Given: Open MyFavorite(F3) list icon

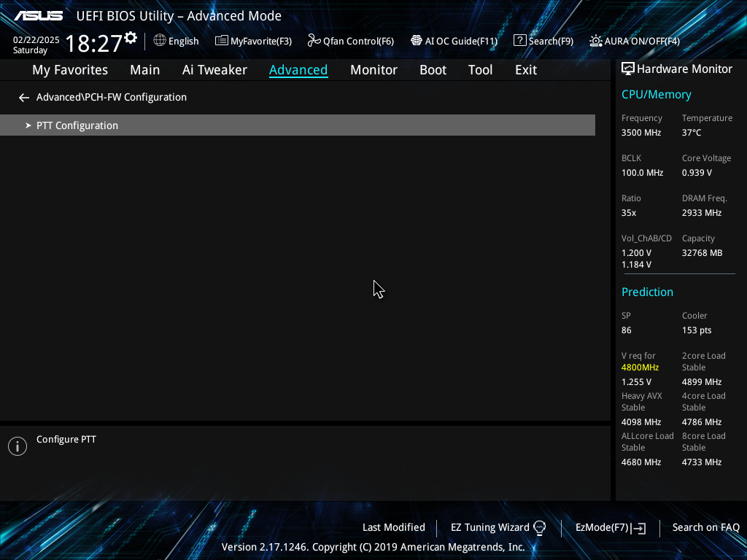Looking at the screenshot, I should [222, 41].
